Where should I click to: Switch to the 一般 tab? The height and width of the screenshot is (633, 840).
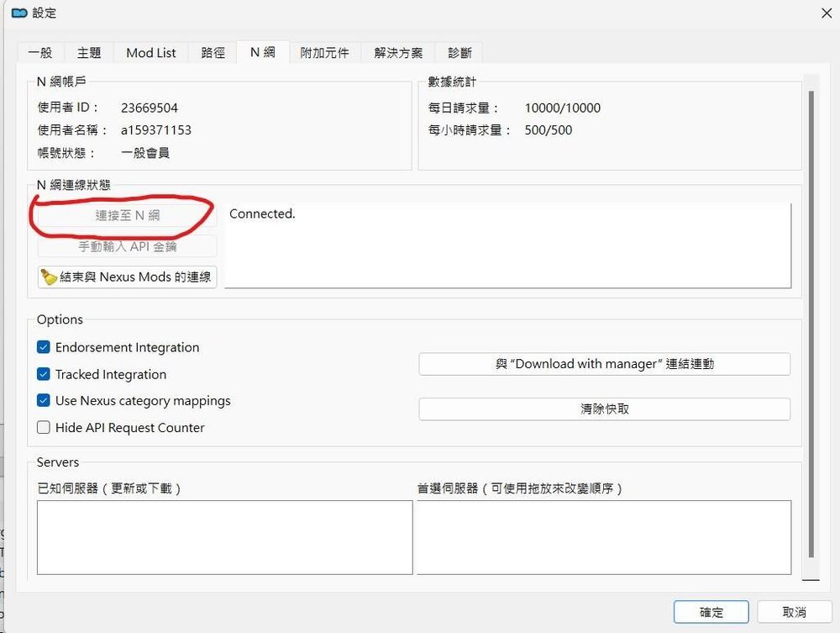(40, 52)
